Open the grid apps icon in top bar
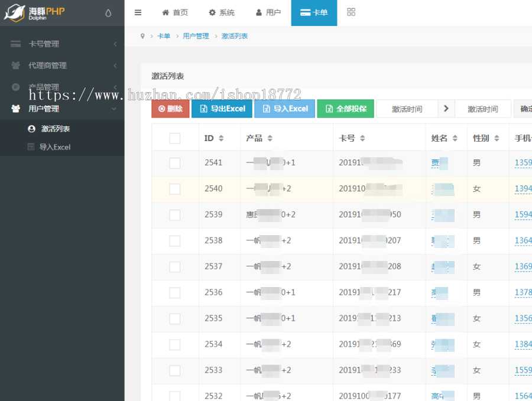532x401 pixels. click(x=351, y=12)
